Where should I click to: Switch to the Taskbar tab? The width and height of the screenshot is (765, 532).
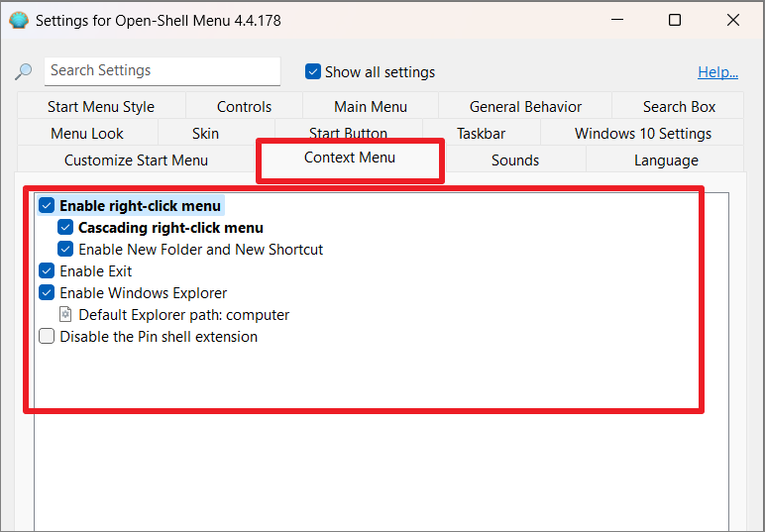click(x=481, y=133)
